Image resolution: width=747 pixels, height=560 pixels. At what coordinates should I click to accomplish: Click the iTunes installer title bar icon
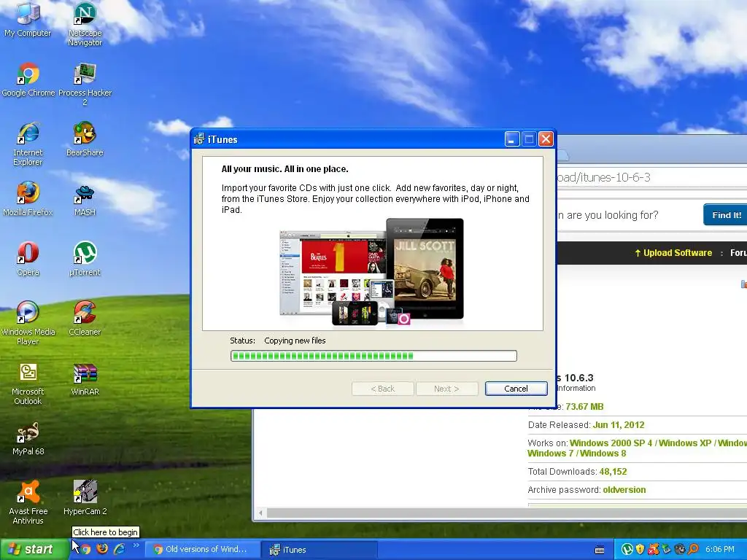point(199,139)
